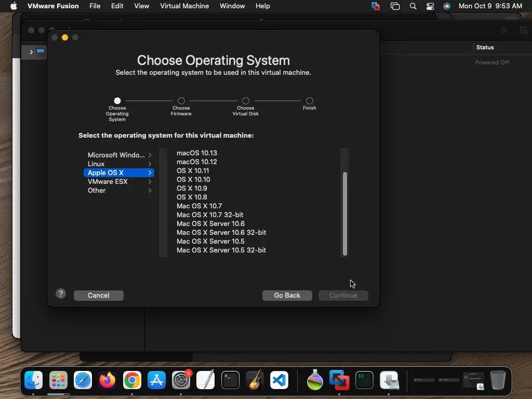
Task: Select Mac OS X Server 10.5 entry
Action: click(210, 241)
